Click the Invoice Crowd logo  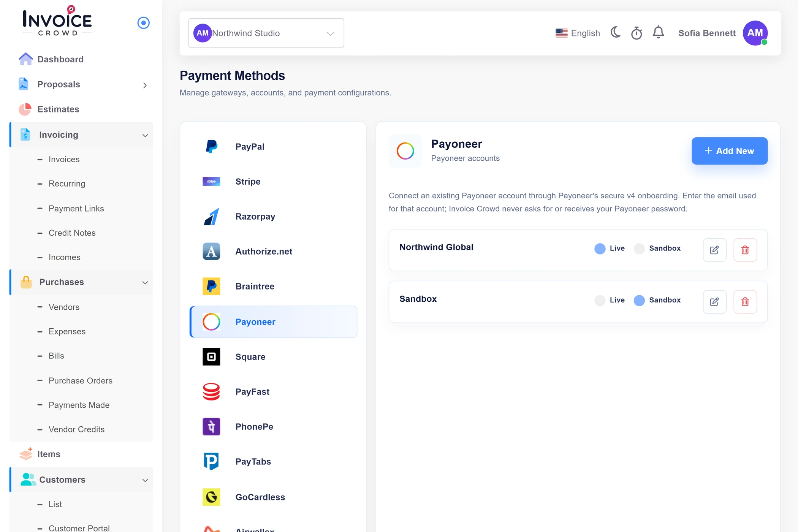point(57,21)
